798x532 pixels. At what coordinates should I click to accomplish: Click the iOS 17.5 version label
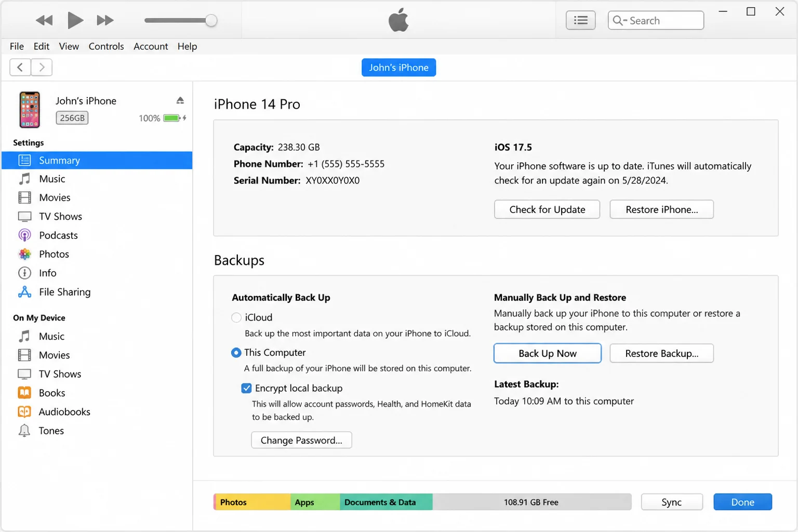click(x=513, y=147)
